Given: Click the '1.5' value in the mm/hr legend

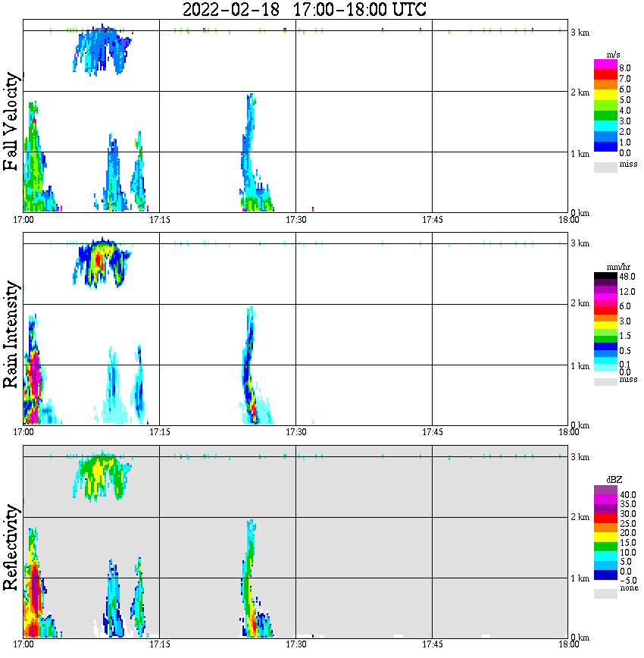Looking at the screenshot, I should tap(625, 336).
